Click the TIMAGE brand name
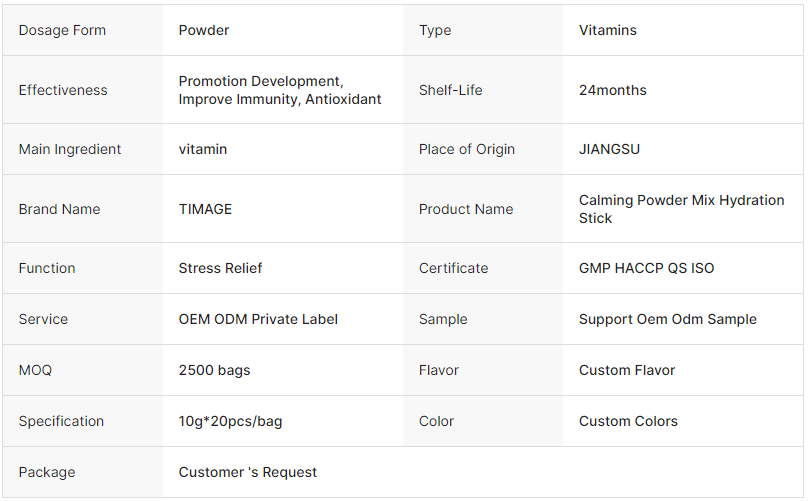The image size is (812, 501). click(205, 209)
